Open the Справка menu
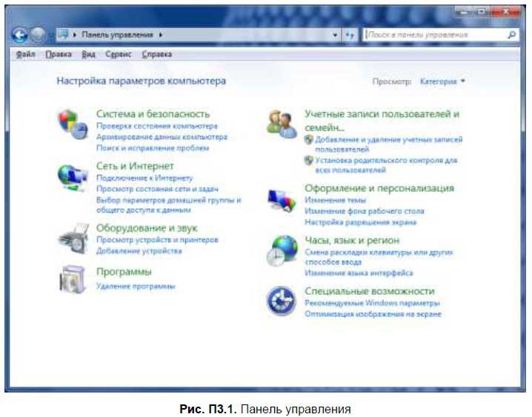 point(157,54)
